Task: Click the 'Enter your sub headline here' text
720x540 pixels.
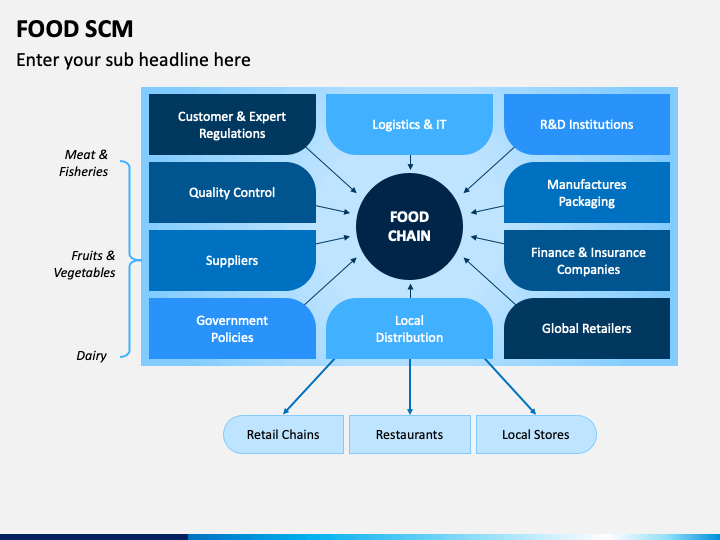Action: [133, 60]
